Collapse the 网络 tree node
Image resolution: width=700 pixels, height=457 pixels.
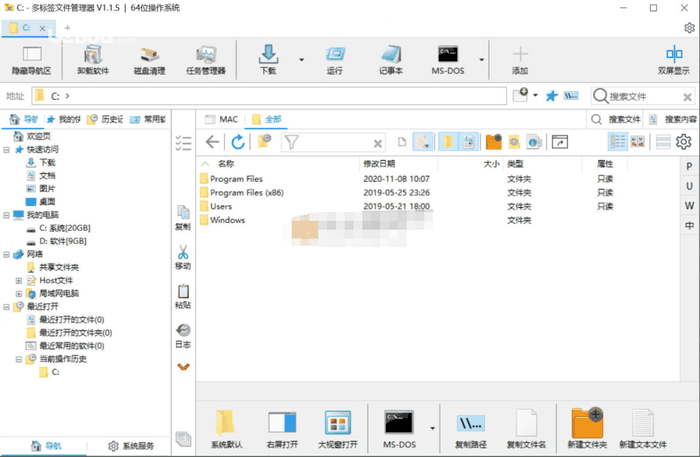coord(6,254)
